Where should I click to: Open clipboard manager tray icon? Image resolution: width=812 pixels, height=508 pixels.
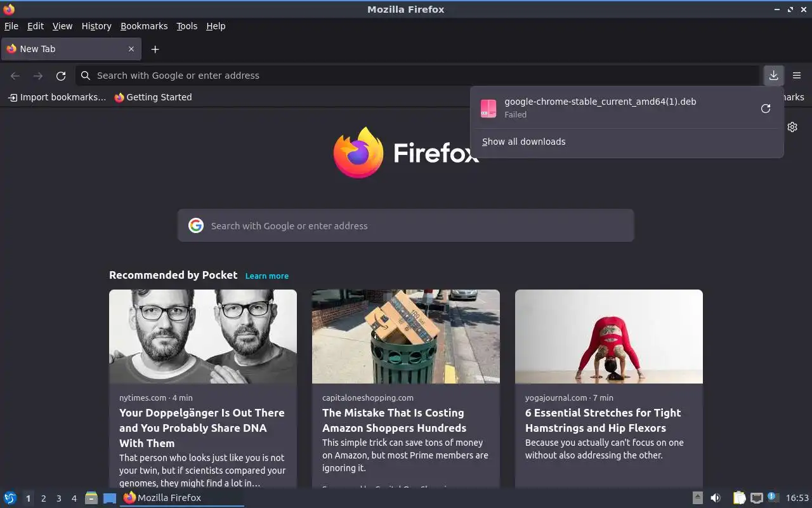click(x=739, y=498)
